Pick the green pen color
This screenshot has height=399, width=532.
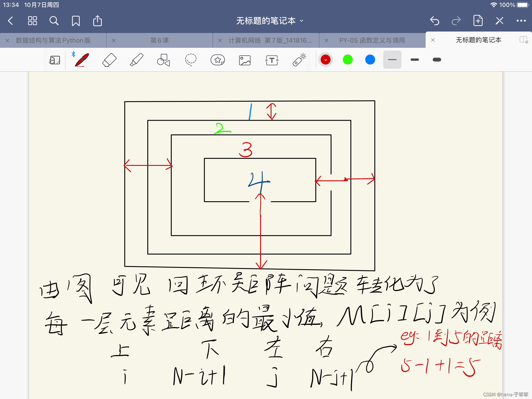click(x=348, y=60)
